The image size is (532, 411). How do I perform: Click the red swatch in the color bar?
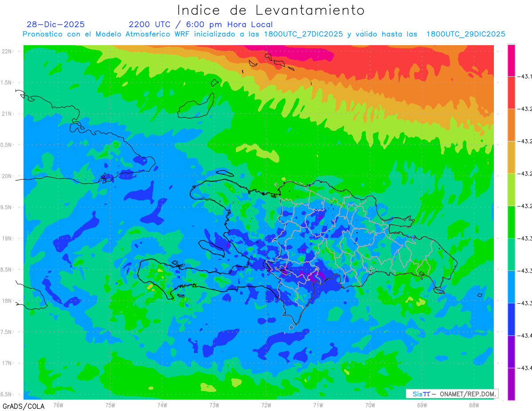[511, 92]
